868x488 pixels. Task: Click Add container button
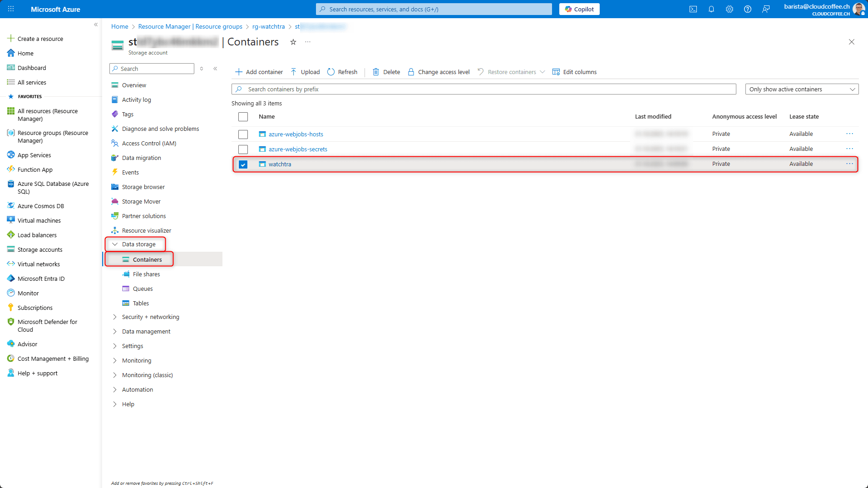coord(259,72)
